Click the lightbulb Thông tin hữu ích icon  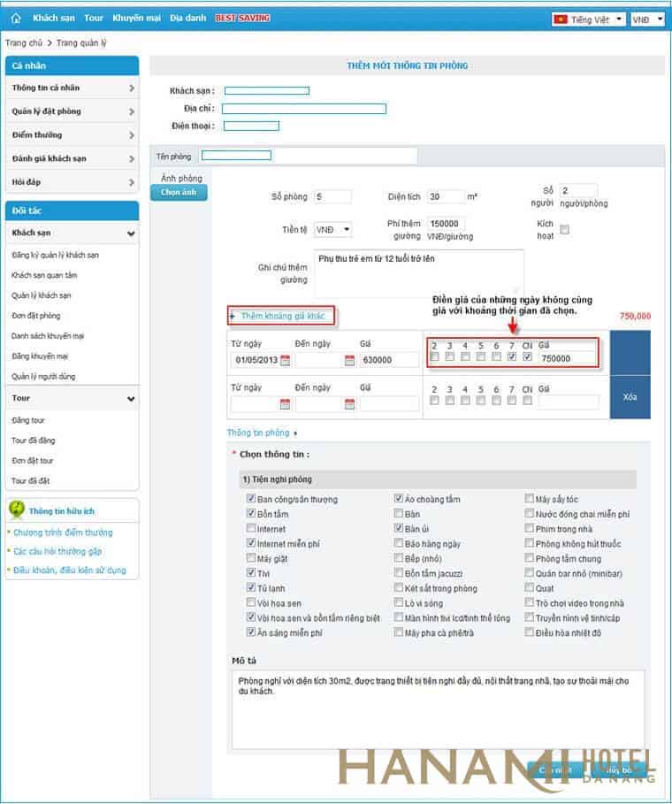(17, 509)
